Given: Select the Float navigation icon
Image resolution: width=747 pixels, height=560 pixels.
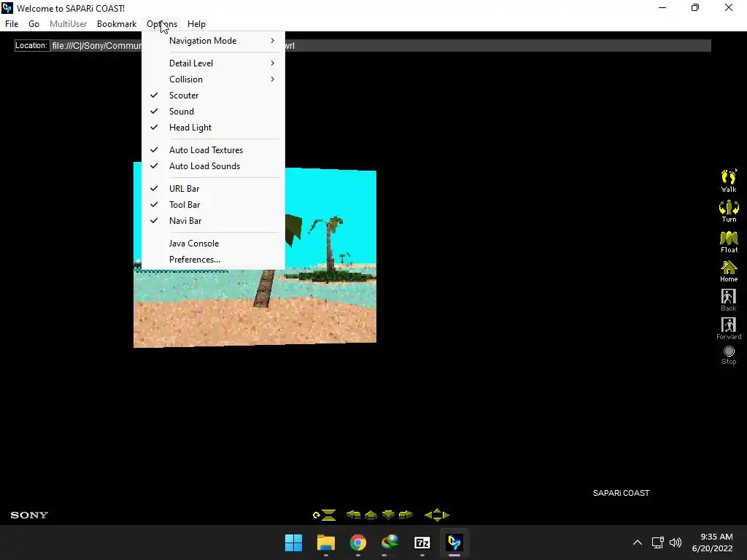Looking at the screenshot, I should [729, 242].
